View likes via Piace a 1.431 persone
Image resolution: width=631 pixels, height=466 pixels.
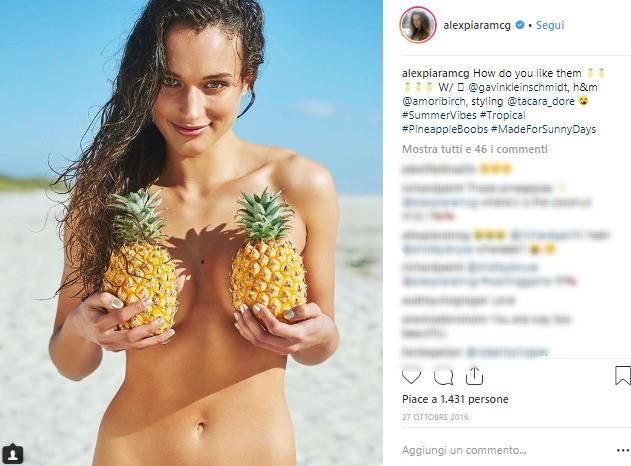pyautogui.click(x=455, y=399)
